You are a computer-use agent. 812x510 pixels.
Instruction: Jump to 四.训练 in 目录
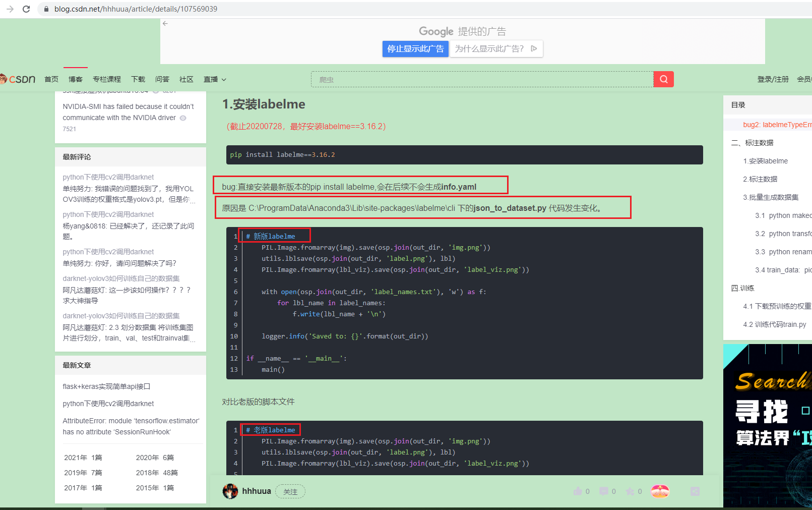(x=742, y=288)
